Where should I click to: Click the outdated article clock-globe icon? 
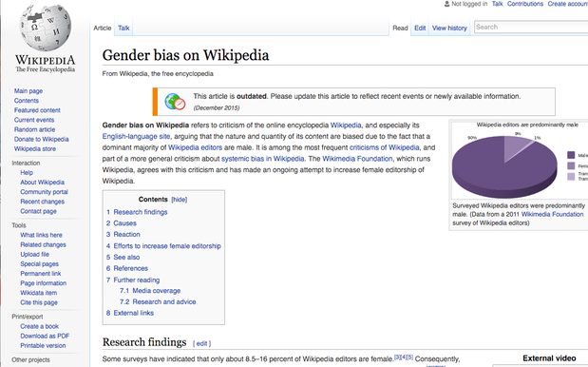[175, 102]
